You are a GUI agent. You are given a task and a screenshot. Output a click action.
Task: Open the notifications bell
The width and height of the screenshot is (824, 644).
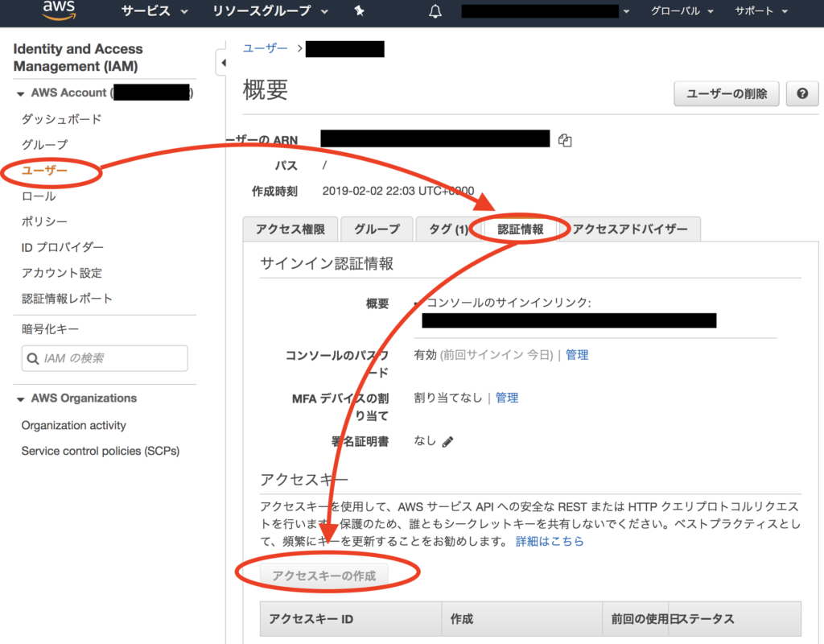435,11
